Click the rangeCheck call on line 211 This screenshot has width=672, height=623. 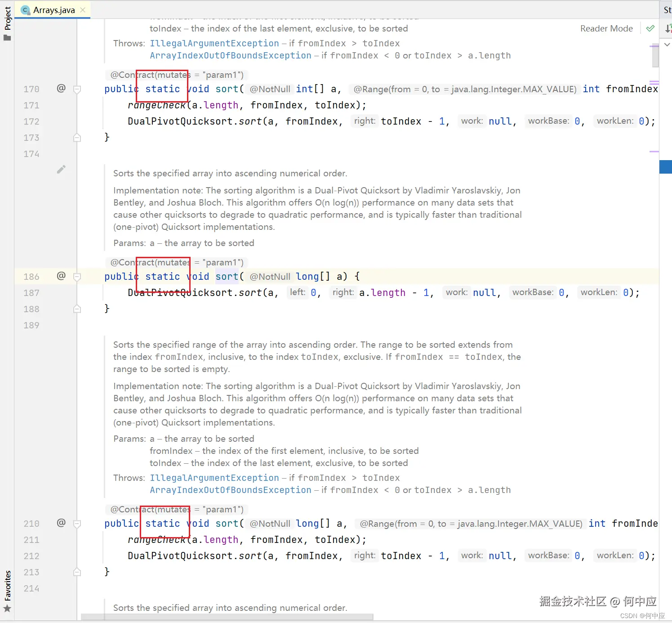[x=156, y=540]
